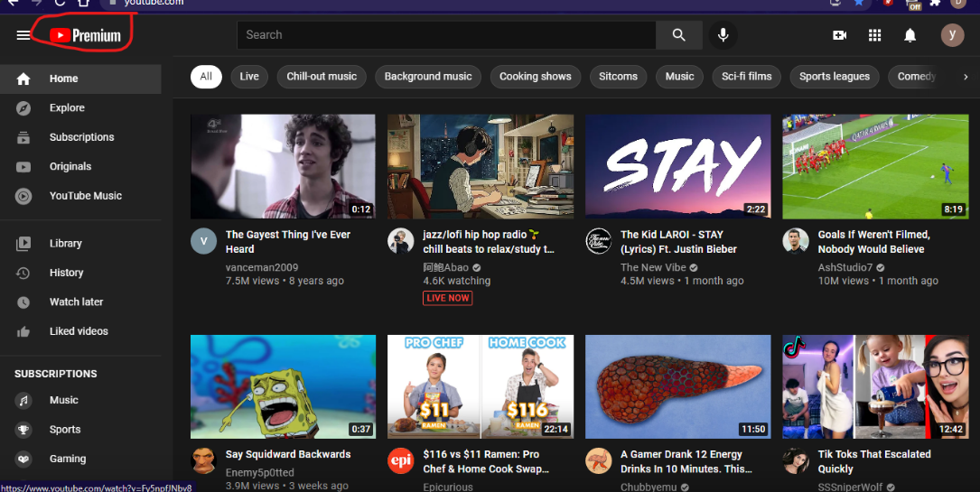980x492 pixels.
Task: Open Explore from the sidebar
Action: (x=80, y=108)
